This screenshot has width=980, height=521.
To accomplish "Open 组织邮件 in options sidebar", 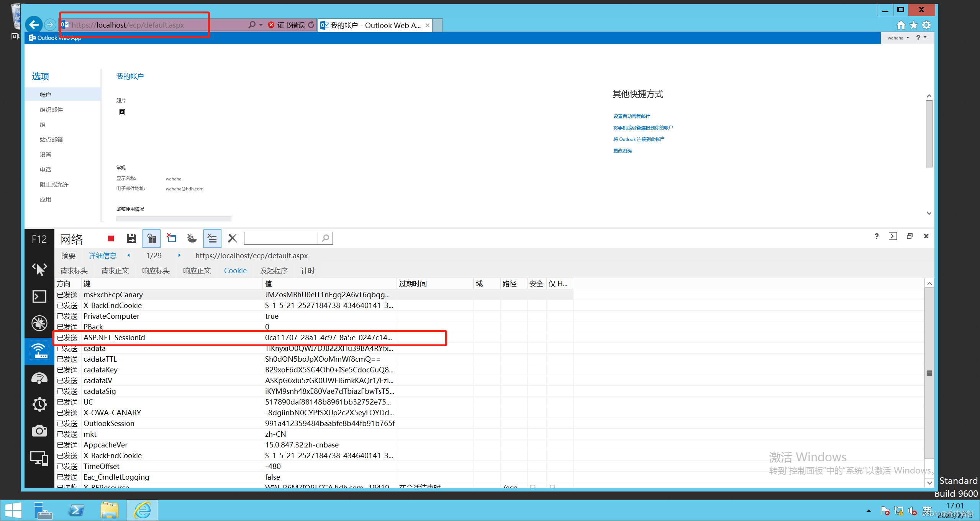I will pyautogui.click(x=51, y=110).
